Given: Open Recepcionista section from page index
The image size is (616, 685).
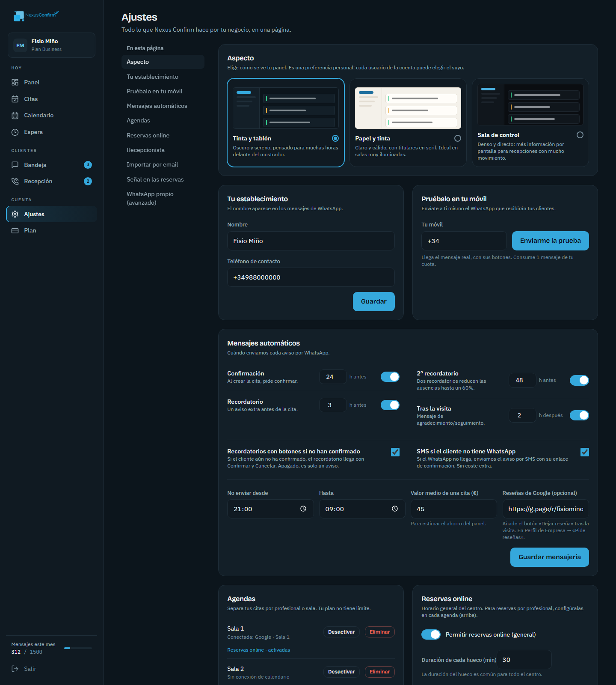Looking at the screenshot, I should (x=145, y=150).
